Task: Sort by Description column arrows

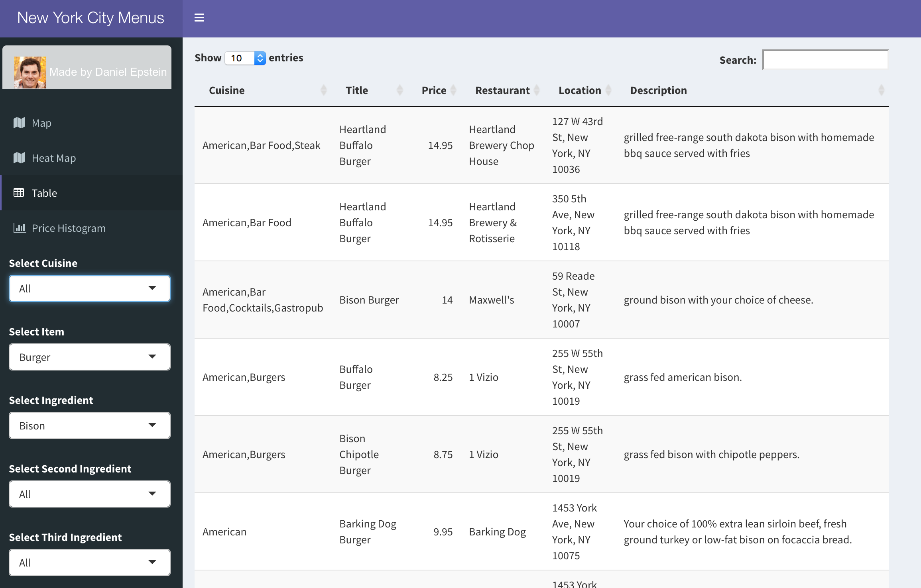Action: (881, 90)
